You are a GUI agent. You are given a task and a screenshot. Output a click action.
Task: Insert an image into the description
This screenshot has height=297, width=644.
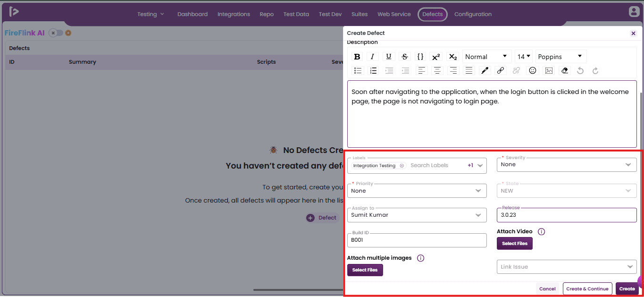click(549, 70)
